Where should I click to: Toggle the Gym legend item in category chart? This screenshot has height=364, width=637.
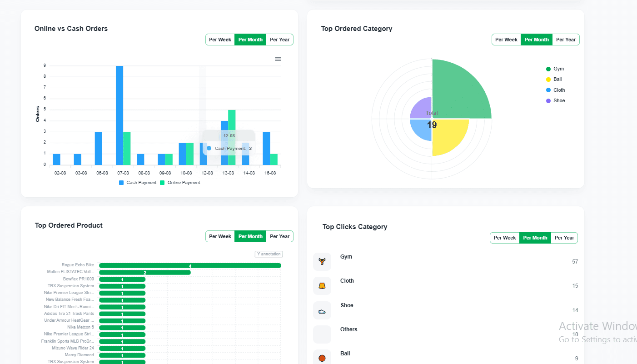(x=555, y=69)
